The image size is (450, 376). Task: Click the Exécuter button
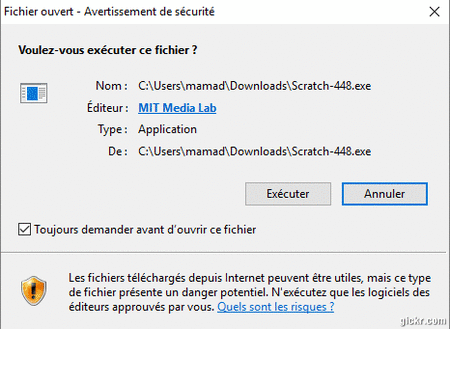(288, 194)
